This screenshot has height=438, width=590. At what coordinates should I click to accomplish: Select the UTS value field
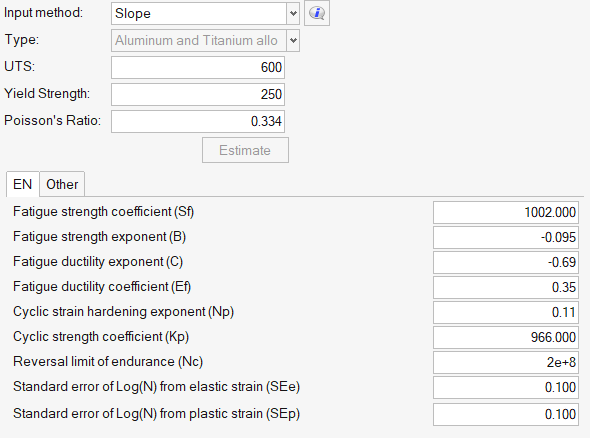(198, 67)
